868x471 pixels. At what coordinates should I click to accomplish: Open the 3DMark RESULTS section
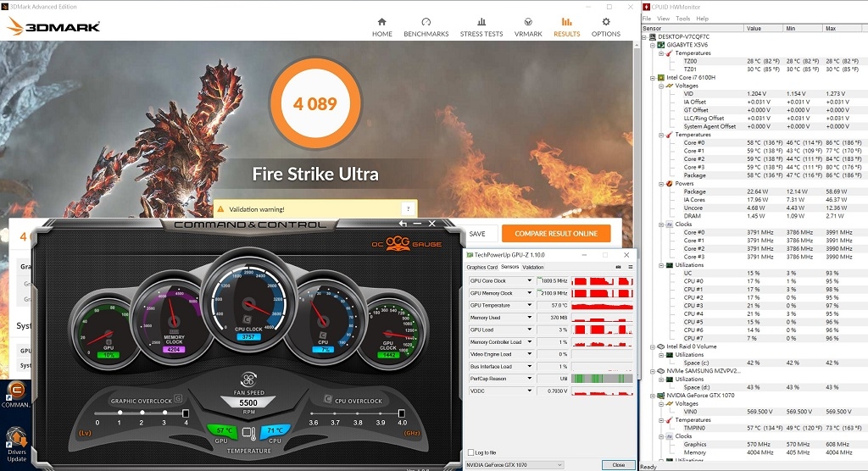[567, 28]
